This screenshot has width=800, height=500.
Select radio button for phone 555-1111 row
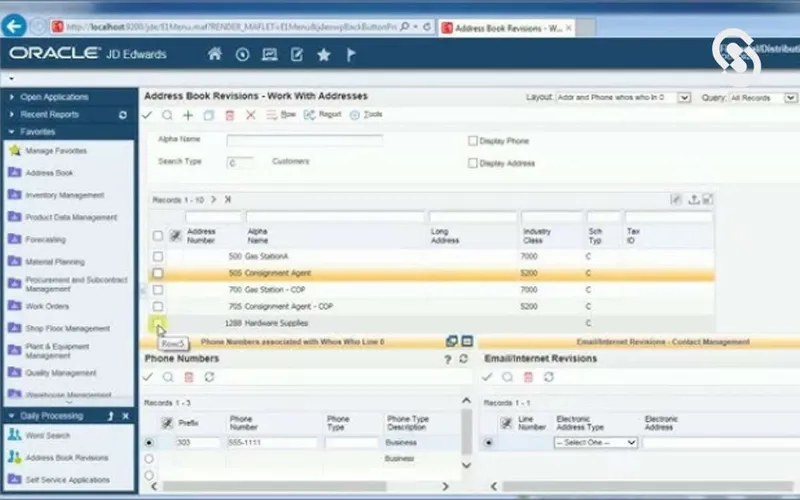pyautogui.click(x=149, y=442)
